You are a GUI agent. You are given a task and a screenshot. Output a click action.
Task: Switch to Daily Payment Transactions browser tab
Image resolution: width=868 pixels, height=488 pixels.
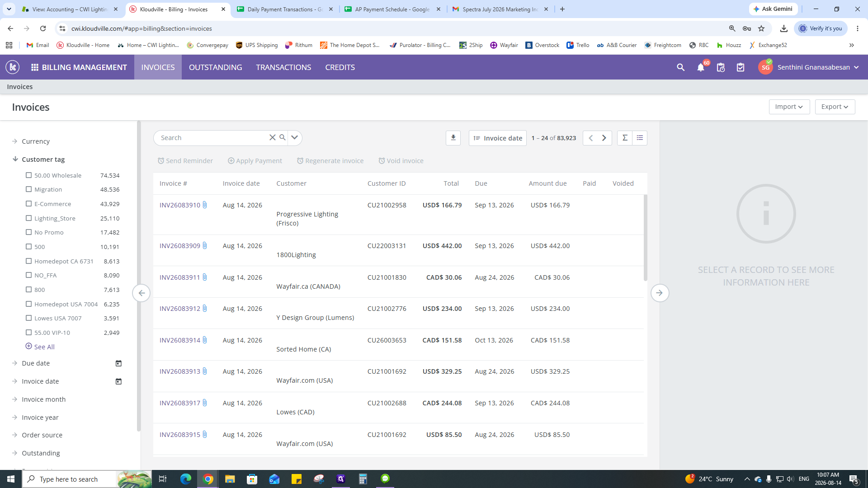point(285,9)
